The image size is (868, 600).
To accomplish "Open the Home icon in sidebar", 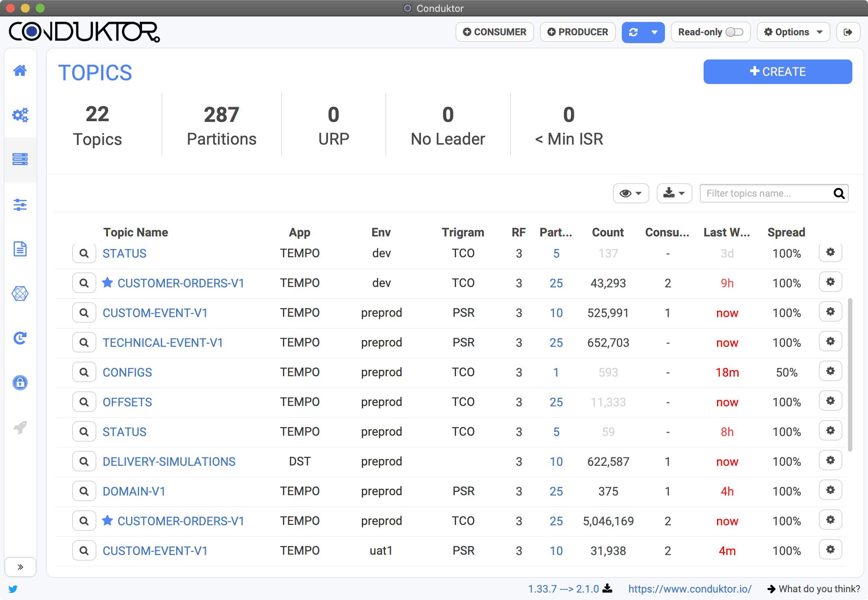I will (x=20, y=70).
